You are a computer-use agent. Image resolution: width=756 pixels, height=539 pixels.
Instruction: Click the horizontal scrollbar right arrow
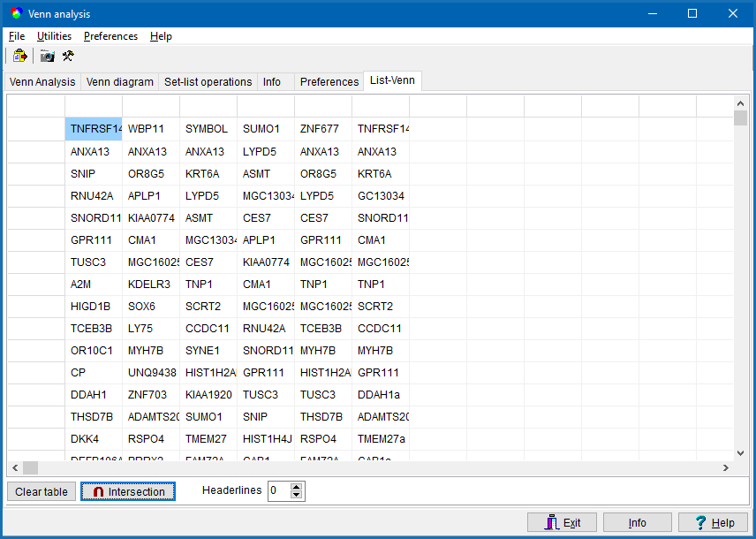[726, 467]
